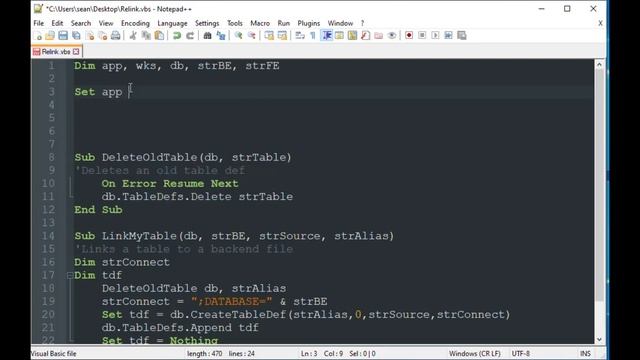Open the Plugins menu
This screenshot has height=360, width=640.
309,23
